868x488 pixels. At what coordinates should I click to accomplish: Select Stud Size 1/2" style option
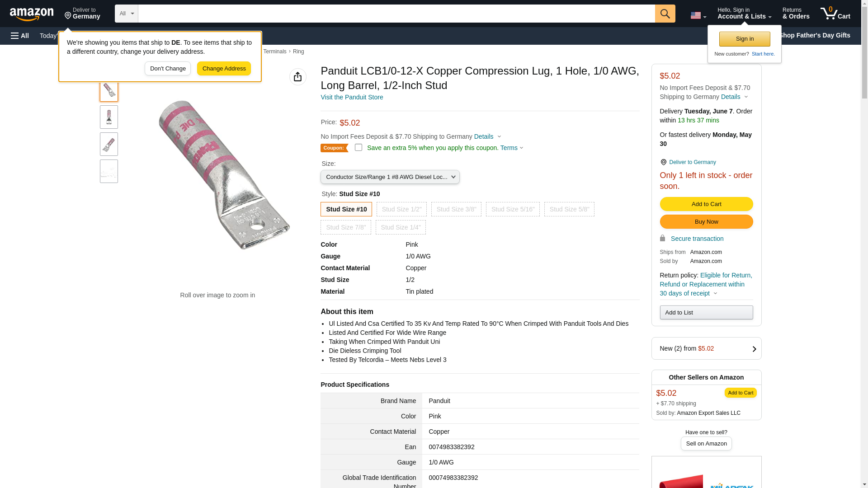pyautogui.click(x=401, y=209)
